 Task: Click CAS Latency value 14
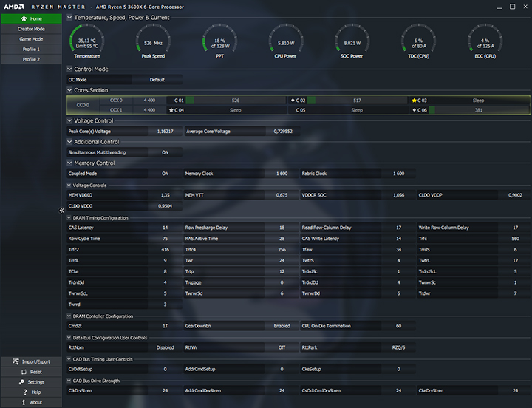point(166,228)
